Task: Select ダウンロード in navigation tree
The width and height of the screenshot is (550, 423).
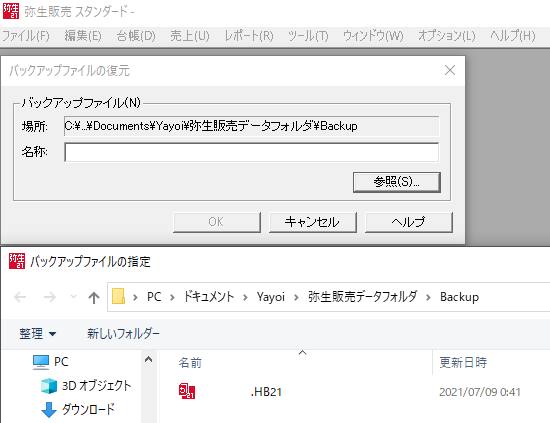Action: click(x=88, y=409)
